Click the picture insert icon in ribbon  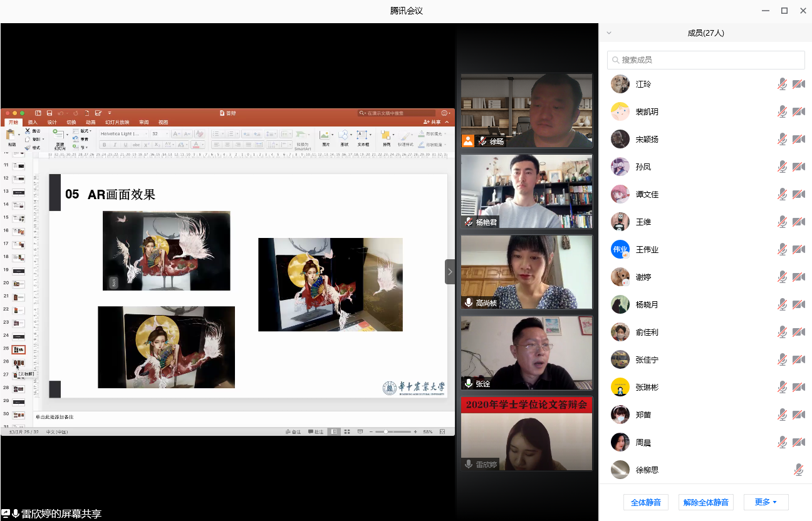tap(325, 135)
